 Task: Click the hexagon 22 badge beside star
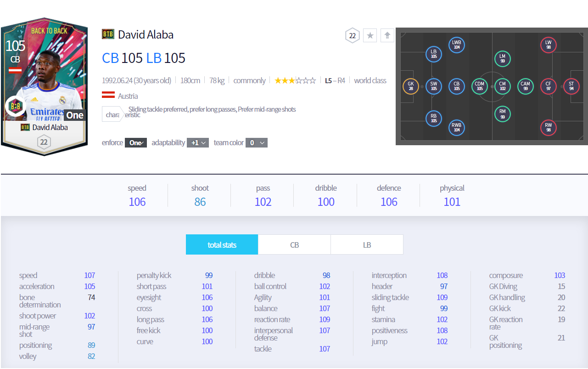point(352,35)
